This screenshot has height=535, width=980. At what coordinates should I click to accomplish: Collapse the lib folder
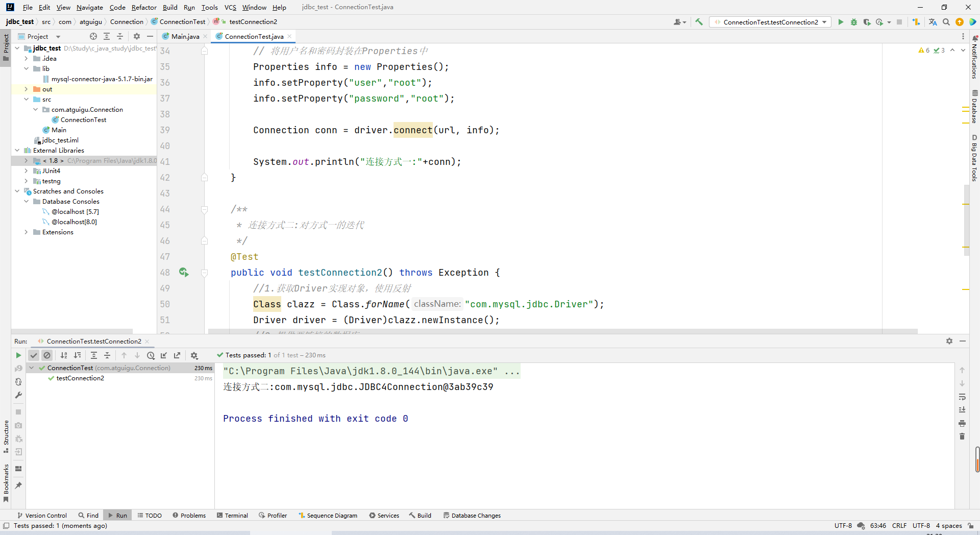pos(26,69)
